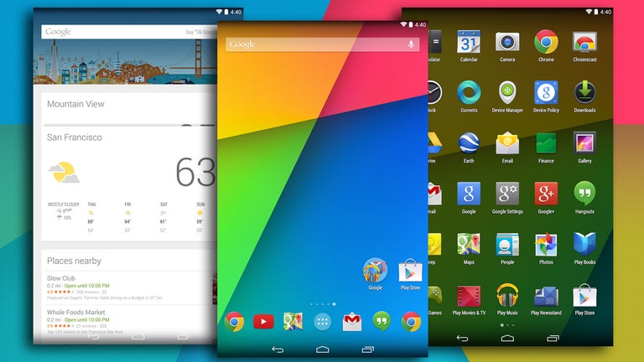The height and width of the screenshot is (362, 644).
Task: Tap Home on the app drawer navigation bar
Action: 507,339
